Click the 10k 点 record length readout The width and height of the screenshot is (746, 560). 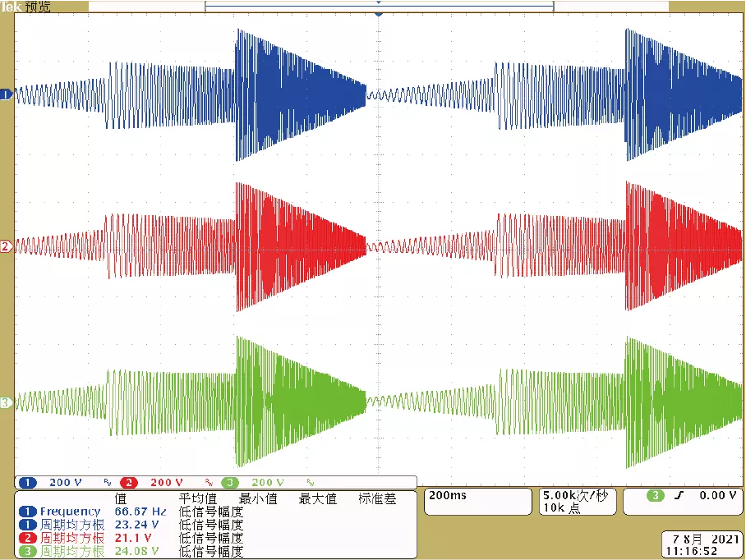pos(562,507)
